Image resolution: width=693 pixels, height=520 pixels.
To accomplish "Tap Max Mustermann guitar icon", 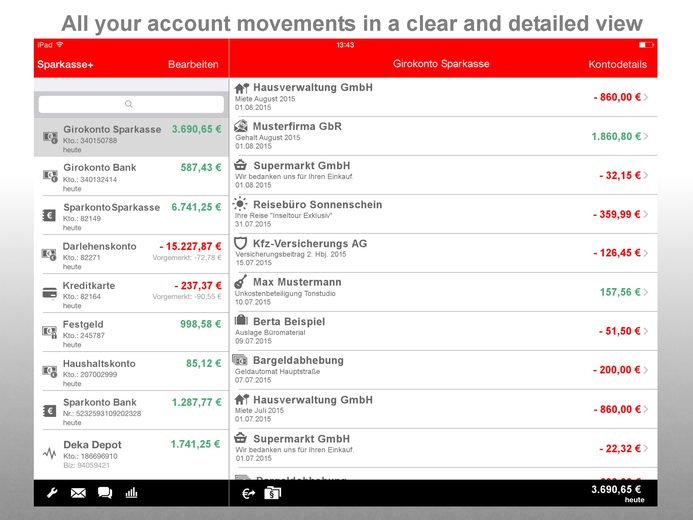I will (x=240, y=282).
